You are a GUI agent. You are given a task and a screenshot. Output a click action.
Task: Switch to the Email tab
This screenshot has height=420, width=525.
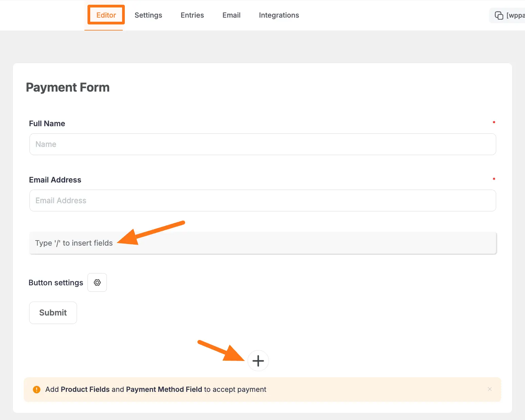(x=231, y=15)
